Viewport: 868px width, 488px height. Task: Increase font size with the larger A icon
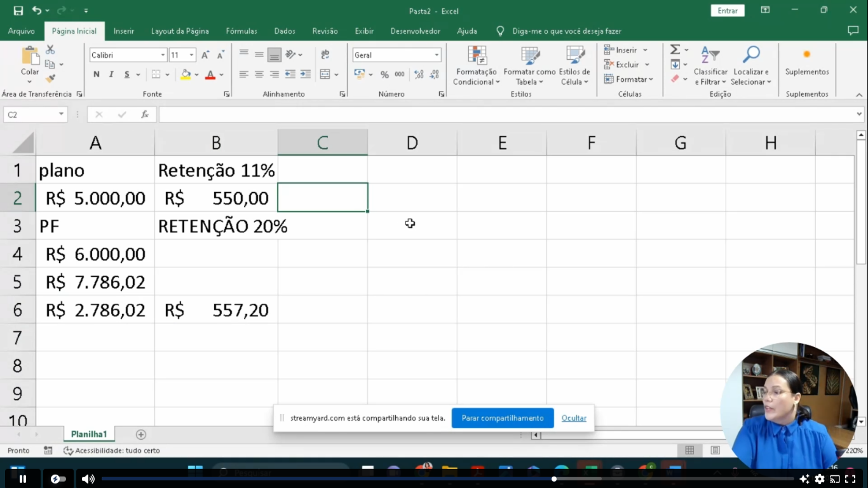[205, 55]
